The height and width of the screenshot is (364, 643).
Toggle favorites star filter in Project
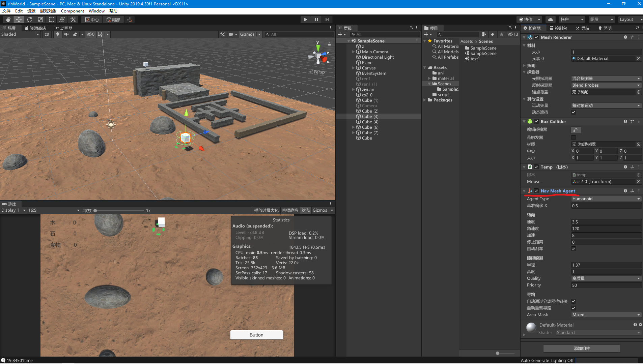click(x=502, y=34)
